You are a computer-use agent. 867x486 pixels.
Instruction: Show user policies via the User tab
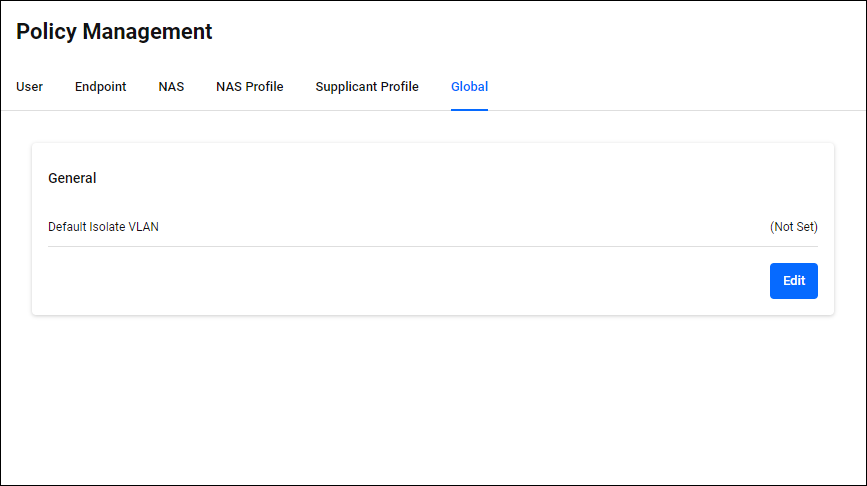click(x=29, y=87)
